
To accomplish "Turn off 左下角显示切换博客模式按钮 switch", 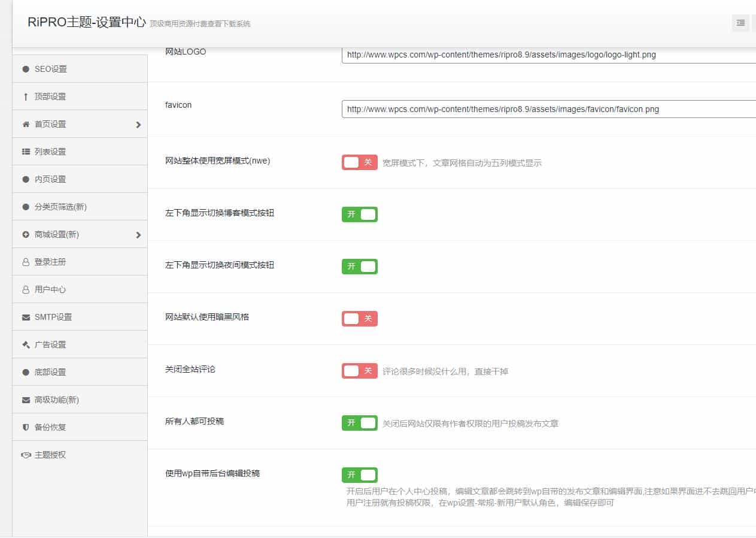I will tap(360, 214).
